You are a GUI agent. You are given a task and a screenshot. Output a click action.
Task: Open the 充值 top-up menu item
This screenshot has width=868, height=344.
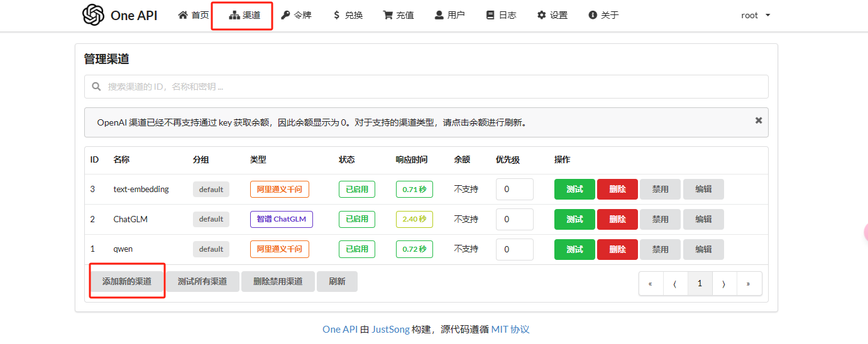click(x=398, y=15)
